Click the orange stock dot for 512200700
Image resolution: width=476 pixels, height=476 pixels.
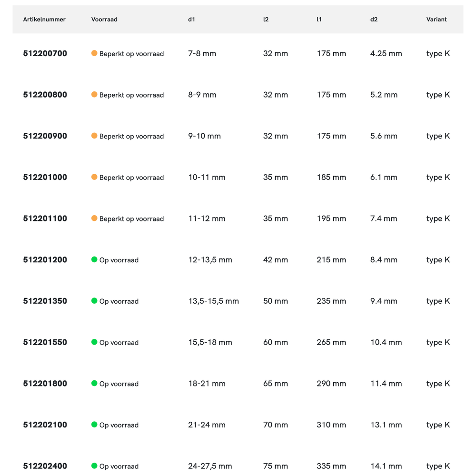pyautogui.click(x=94, y=53)
